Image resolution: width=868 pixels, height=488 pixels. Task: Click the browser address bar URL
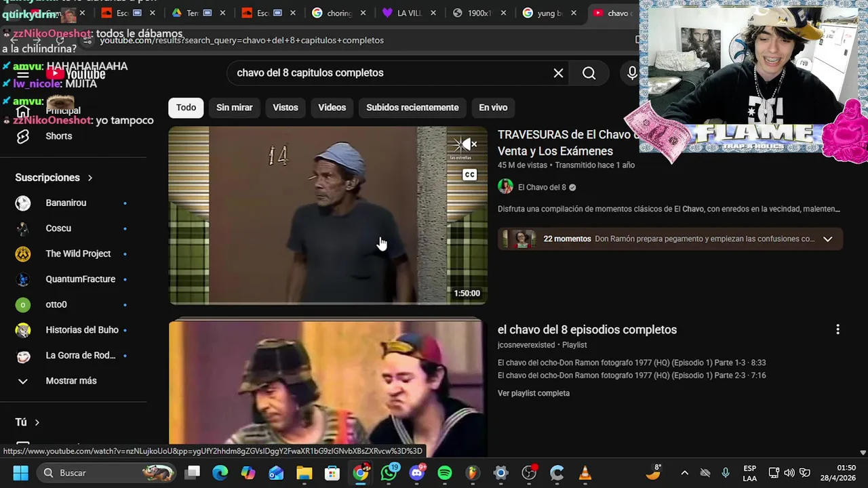(241, 41)
